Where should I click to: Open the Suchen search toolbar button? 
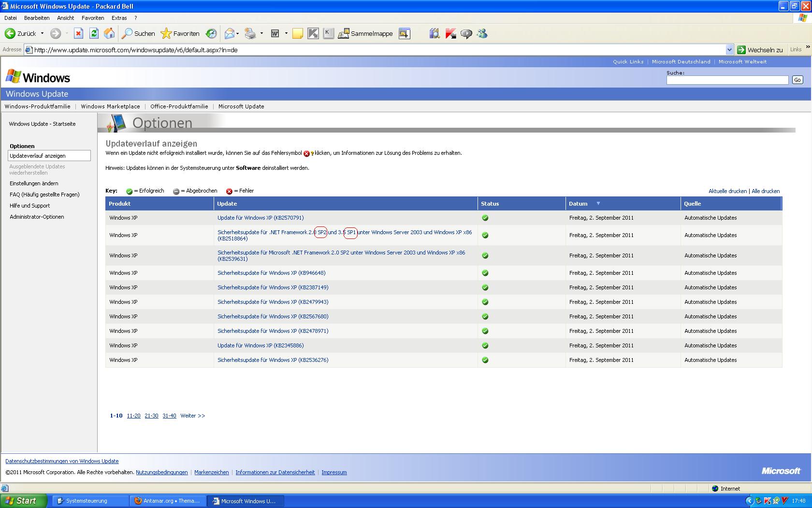click(138, 33)
